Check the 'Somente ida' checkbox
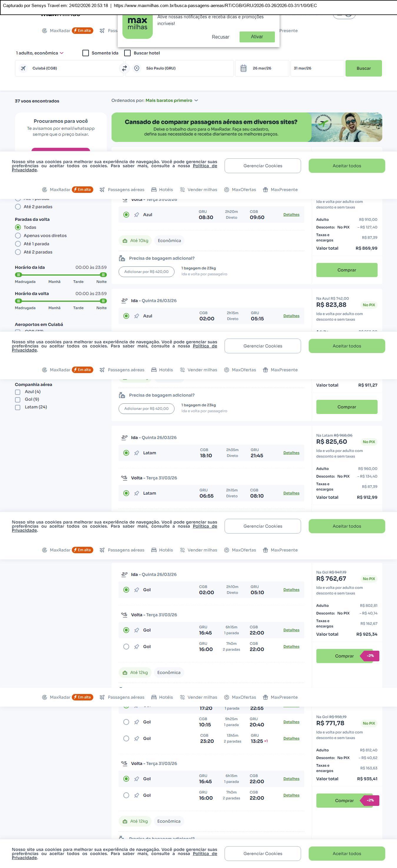This screenshot has width=397, height=868. 86,53
